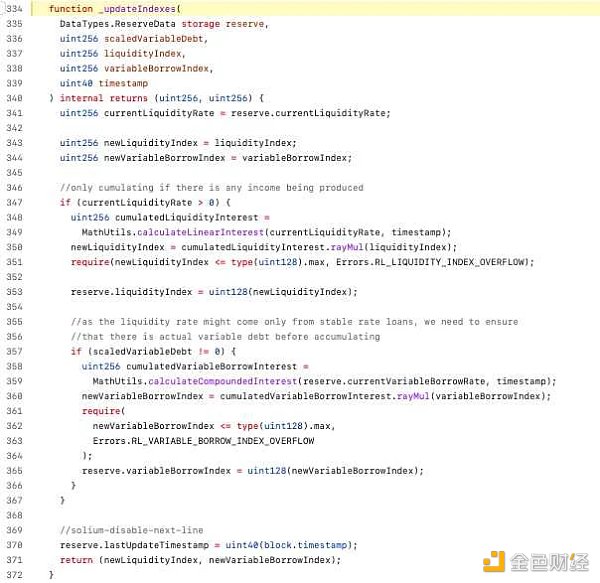Click 'scaledVariableDebt != 0' condition on line 357
This screenshot has height=583, width=600.
(x=156, y=351)
